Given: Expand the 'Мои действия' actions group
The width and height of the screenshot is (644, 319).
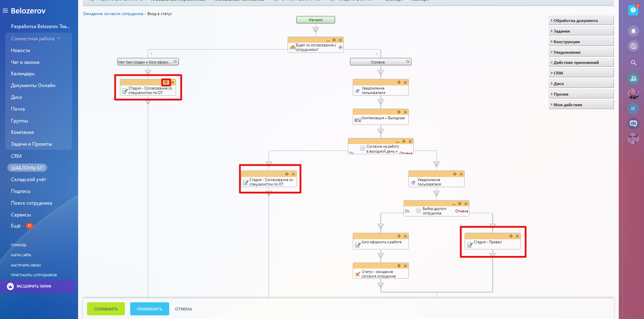Looking at the screenshot, I should pyautogui.click(x=581, y=105).
